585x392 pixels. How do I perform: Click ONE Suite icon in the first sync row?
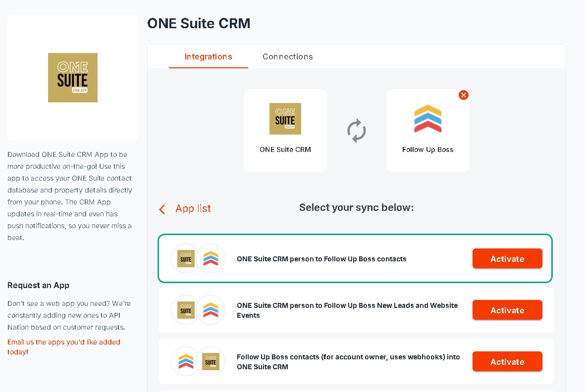186,258
